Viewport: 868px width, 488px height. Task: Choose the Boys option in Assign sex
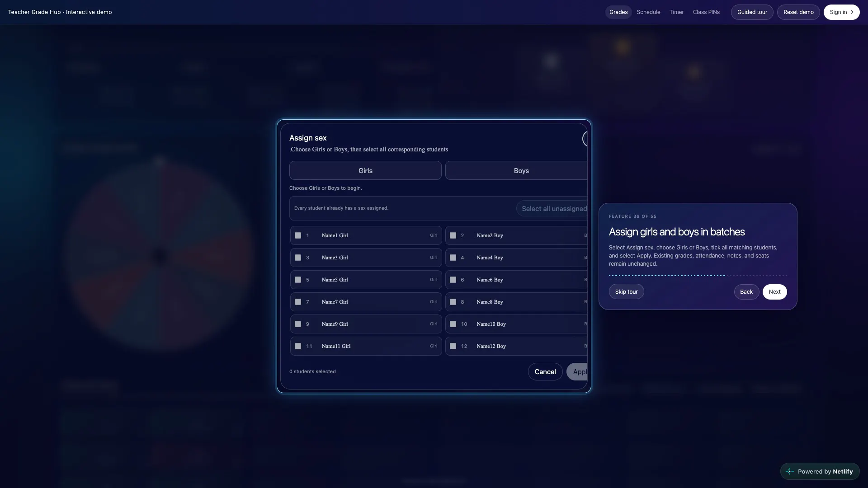[x=516, y=170]
